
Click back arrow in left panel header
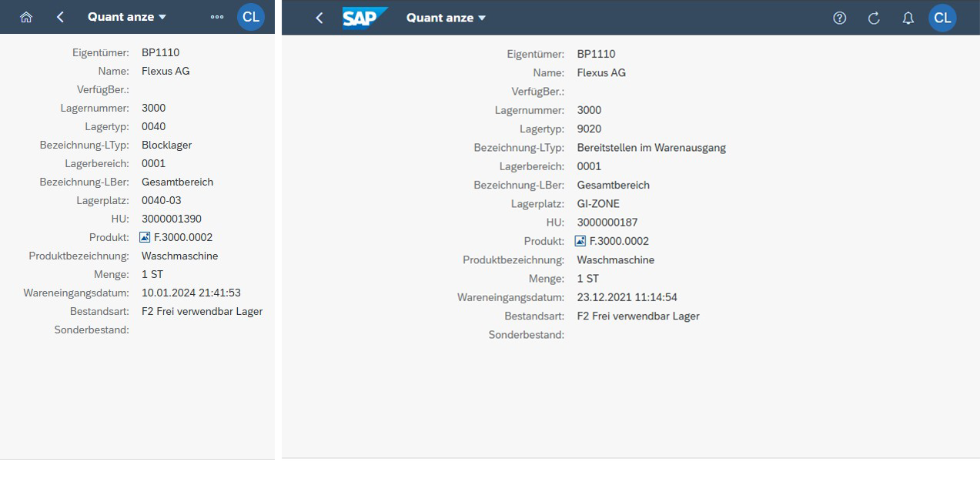coord(60,17)
